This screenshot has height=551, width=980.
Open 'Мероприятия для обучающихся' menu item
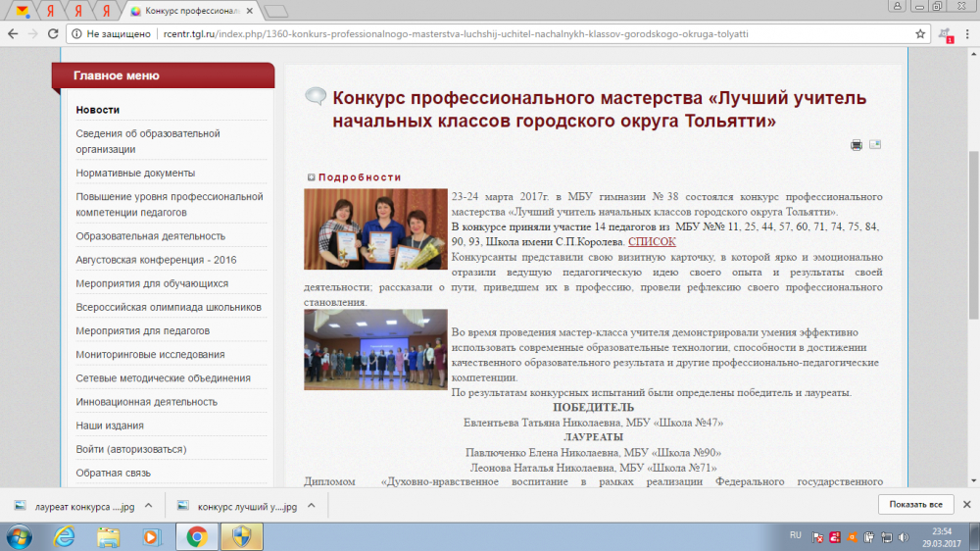coord(152,283)
